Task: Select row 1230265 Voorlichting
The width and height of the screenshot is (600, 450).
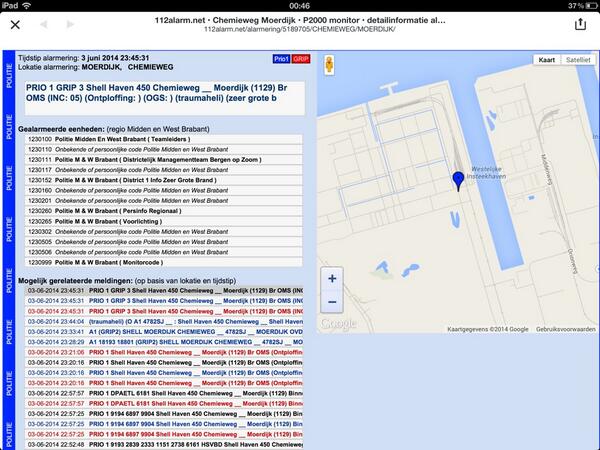Action: click(164, 222)
